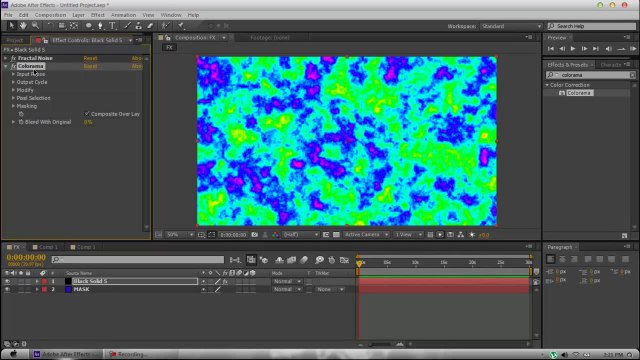Enable the Draft 3D timeline icon
640x360 pixels.
click(x=264, y=260)
